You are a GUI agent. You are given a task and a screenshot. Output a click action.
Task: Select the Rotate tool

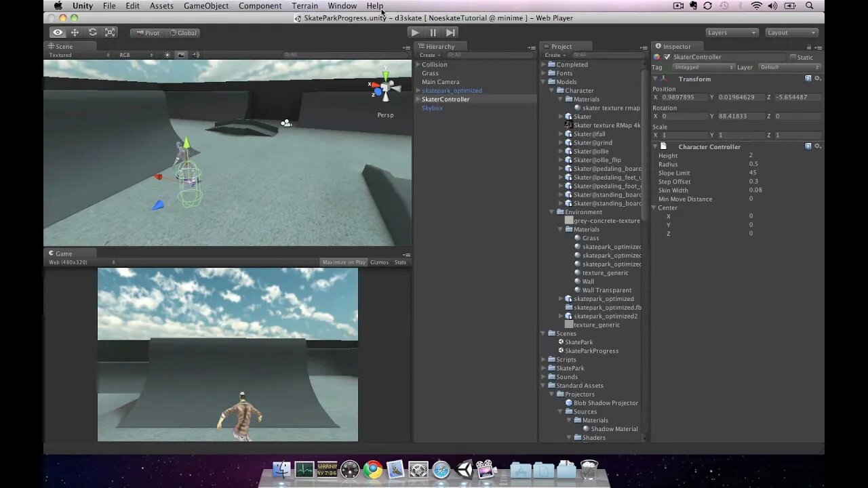pyautogui.click(x=92, y=33)
